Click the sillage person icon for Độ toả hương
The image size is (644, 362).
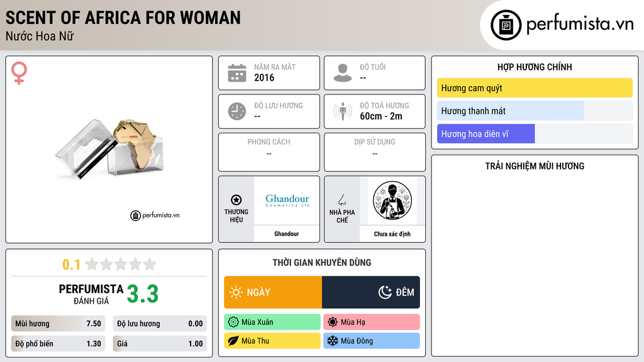[x=343, y=111]
